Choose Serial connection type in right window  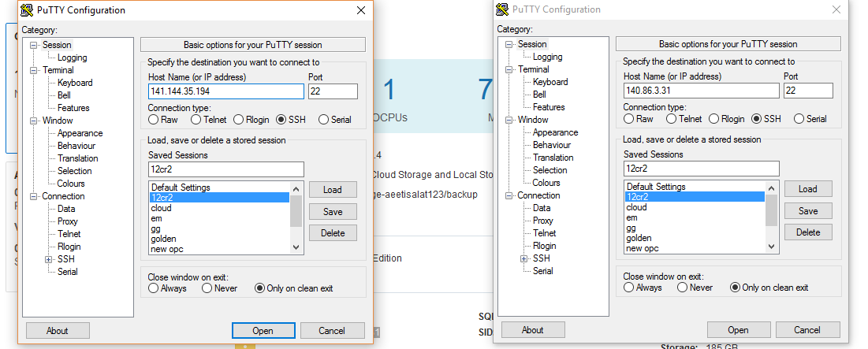point(799,119)
